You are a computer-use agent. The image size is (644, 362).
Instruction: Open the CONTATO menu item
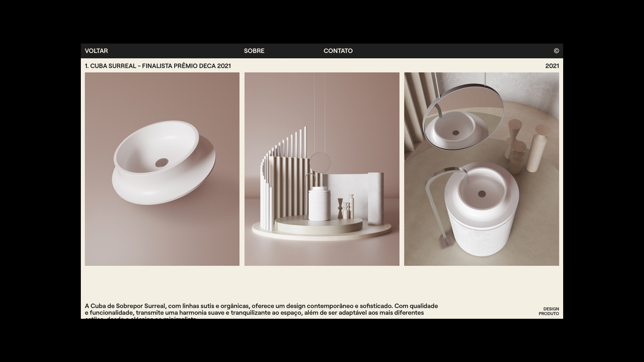(338, 51)
